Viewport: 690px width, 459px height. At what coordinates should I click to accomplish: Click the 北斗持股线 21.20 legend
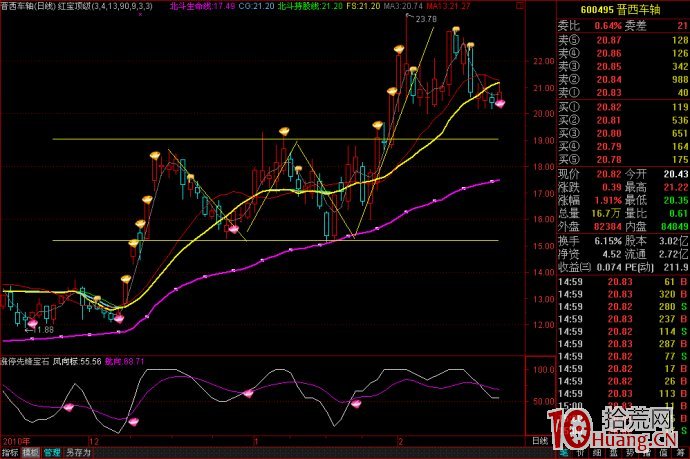(x=311, y=6)
